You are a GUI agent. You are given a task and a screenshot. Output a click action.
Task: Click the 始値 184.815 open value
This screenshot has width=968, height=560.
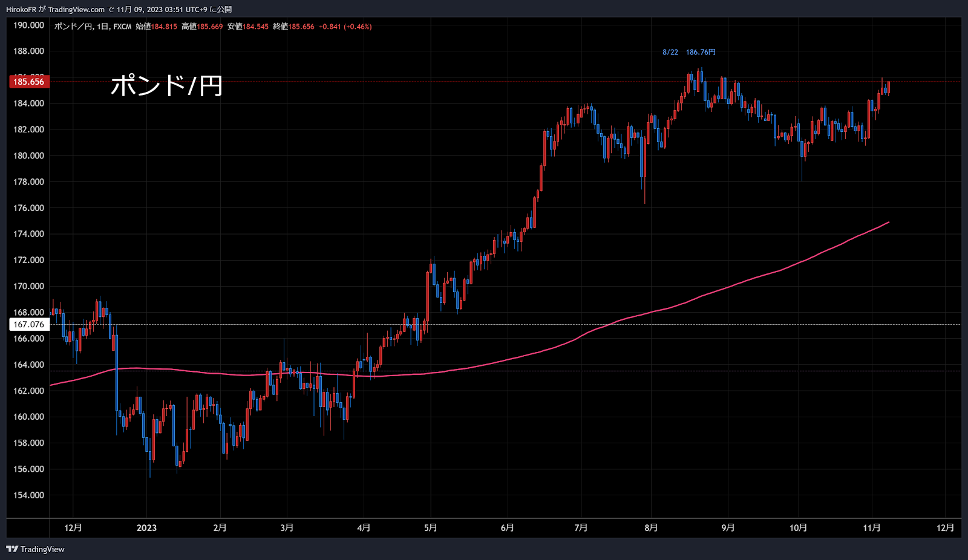point(156,27)
